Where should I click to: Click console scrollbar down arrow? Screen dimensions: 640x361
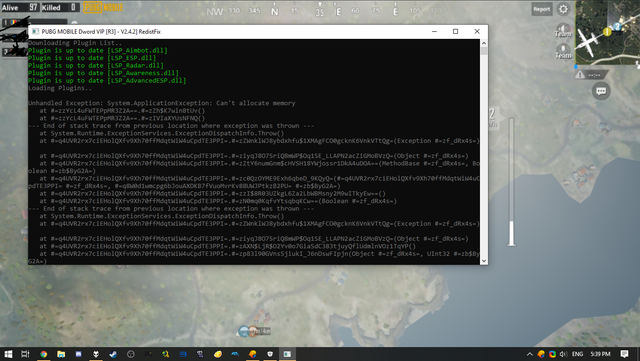pos(484,261)
